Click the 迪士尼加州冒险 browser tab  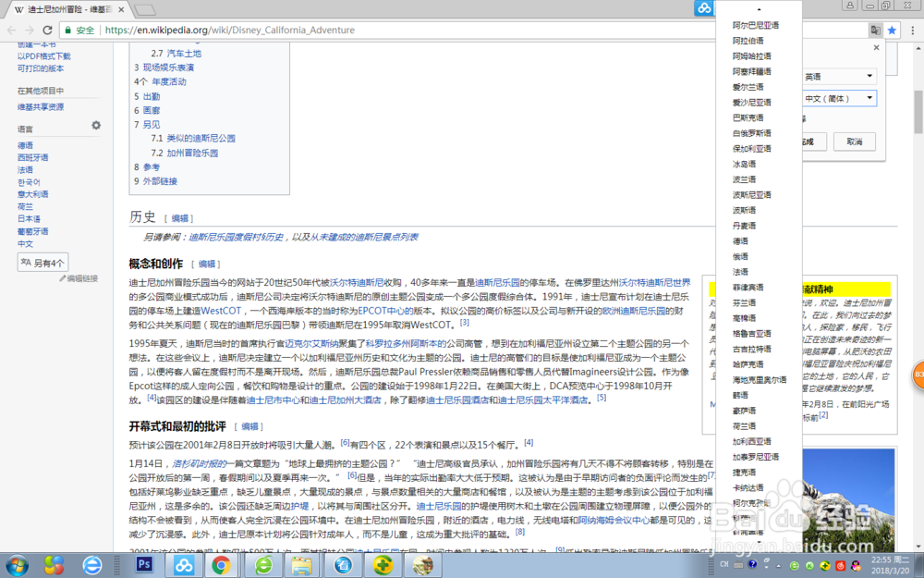[x=69, y=10]
